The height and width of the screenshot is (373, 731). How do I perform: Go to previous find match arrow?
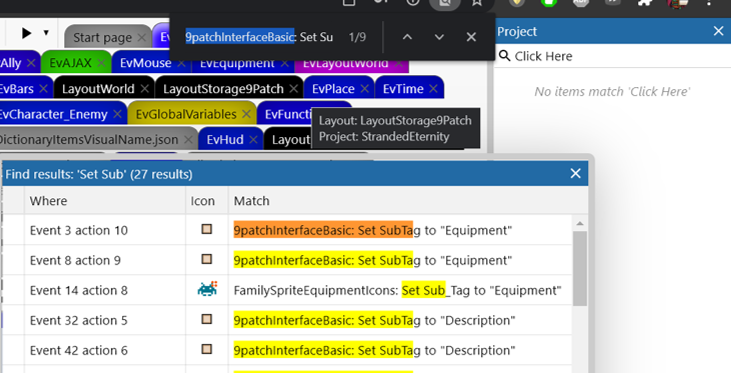click(407, 37)
